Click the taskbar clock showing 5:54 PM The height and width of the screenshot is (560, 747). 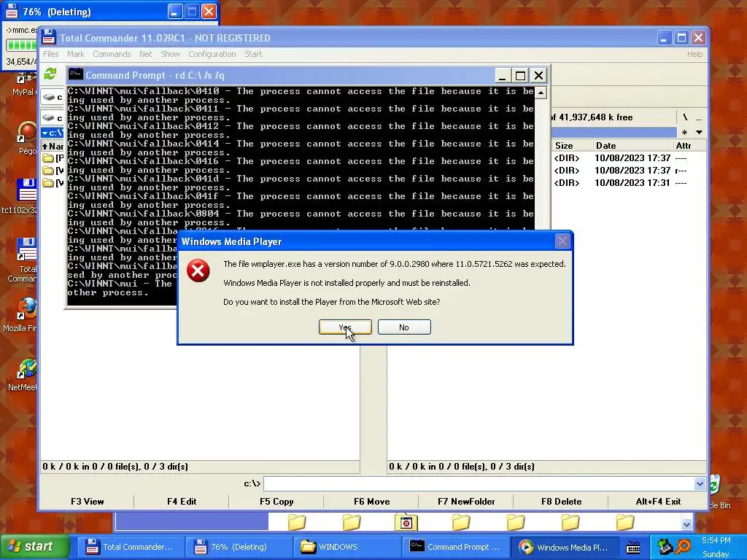point(716,540)
